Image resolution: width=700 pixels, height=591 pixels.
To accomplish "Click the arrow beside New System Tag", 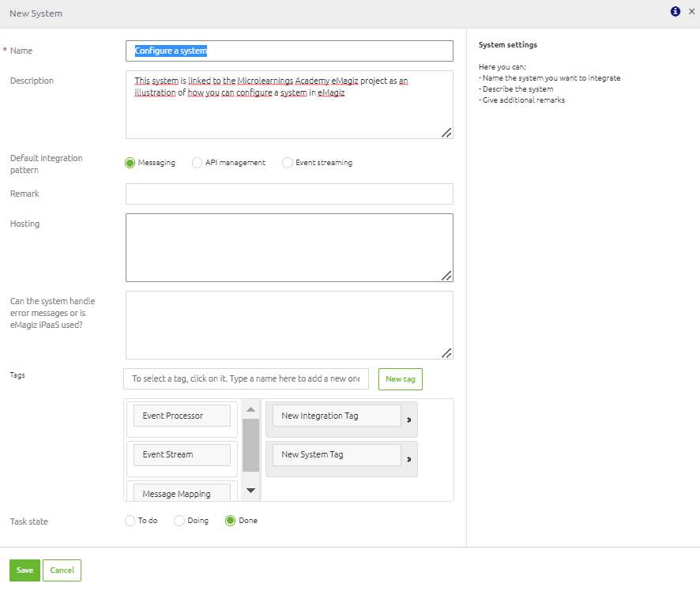I will tap(409, 459).
